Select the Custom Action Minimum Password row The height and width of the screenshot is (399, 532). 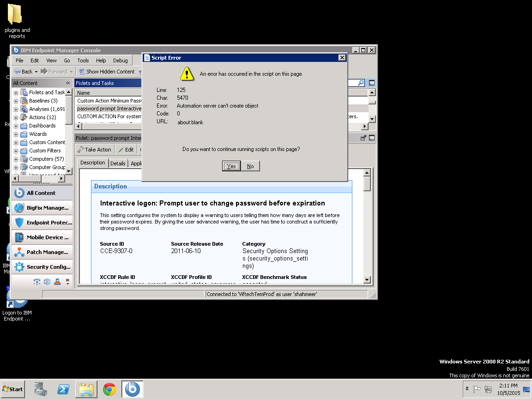[109, 101]
